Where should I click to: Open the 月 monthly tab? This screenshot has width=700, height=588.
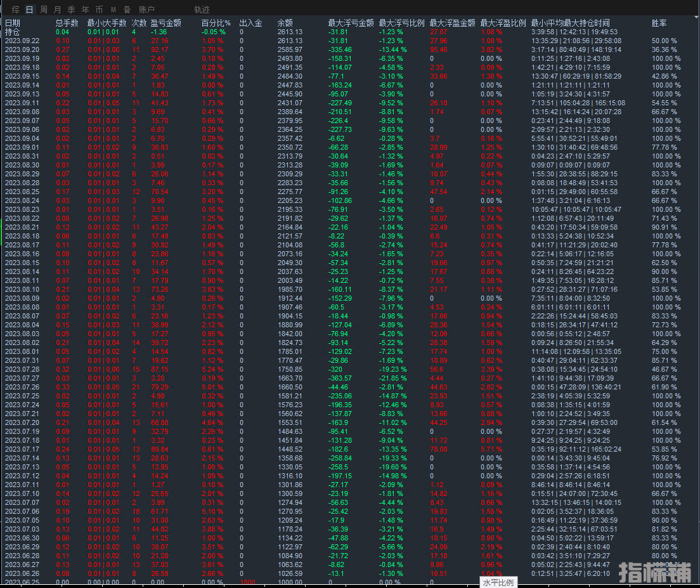coord(58,10)
